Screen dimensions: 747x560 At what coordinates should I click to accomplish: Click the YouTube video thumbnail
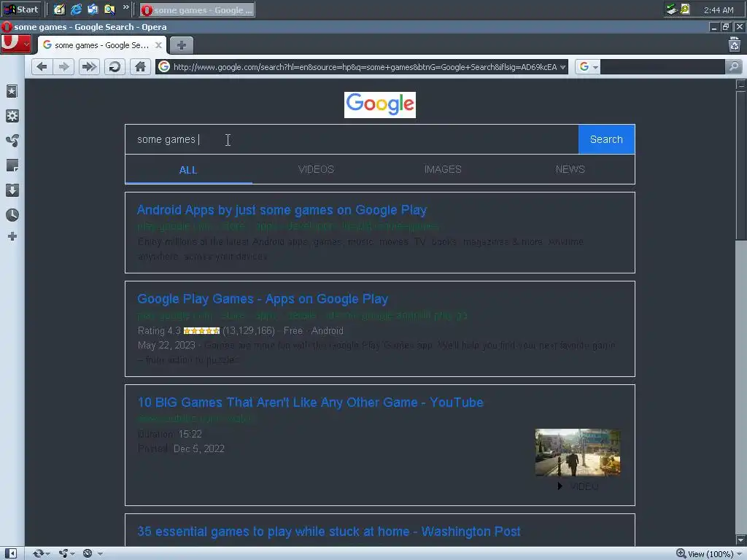point(578,452)
